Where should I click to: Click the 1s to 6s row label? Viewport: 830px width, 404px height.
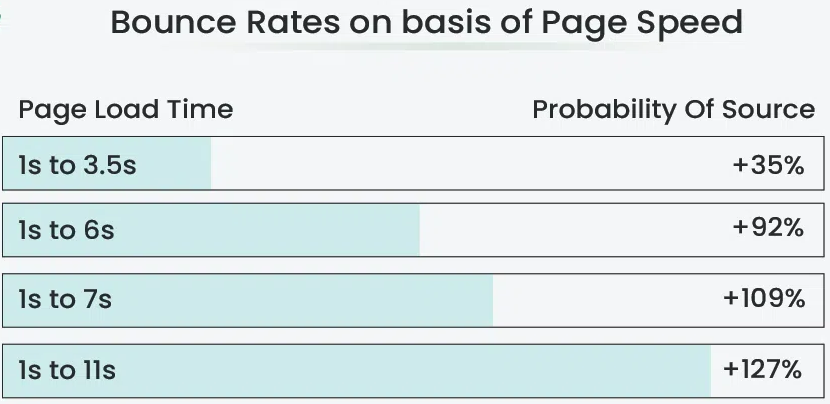pyautogui.click(x=66, y=230)
